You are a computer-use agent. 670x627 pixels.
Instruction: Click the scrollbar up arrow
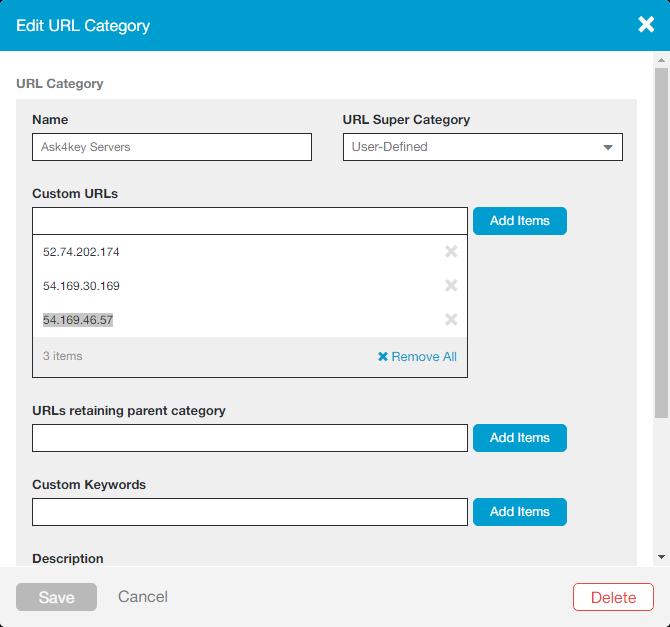661,60
